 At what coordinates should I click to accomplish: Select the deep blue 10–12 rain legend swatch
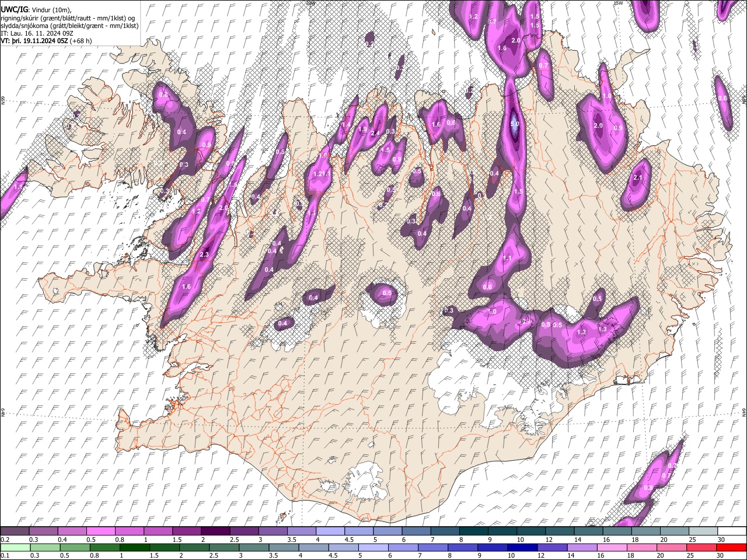[x=523, y=547]
